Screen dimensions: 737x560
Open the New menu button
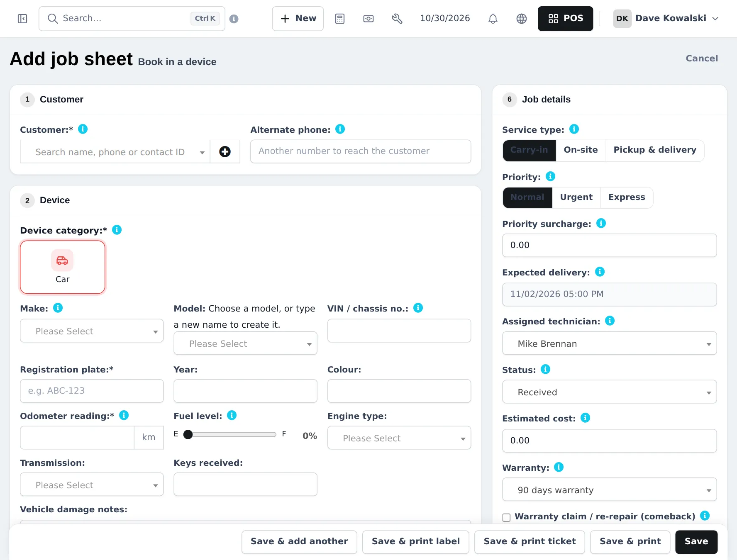pyautogui.click(x=298, y=19)
